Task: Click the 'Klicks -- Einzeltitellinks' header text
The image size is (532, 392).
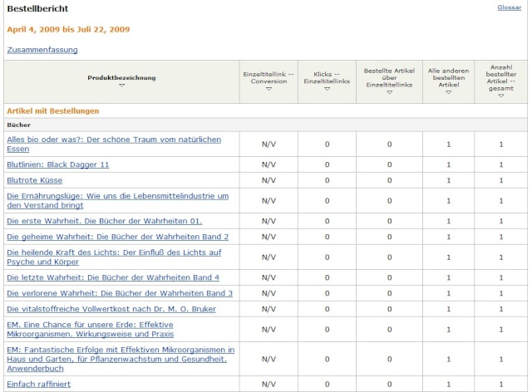Action: (x=327, y=78)
